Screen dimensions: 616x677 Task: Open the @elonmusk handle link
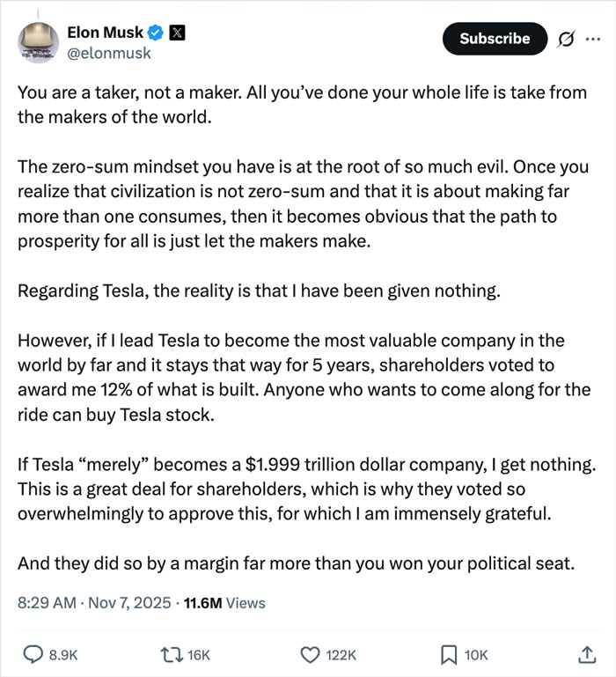pos(109,53)
